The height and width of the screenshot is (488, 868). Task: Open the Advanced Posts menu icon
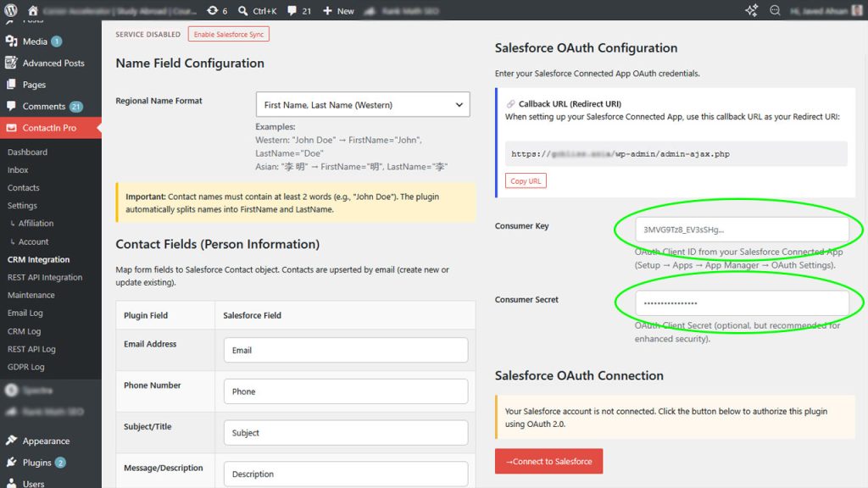[11, 63]
